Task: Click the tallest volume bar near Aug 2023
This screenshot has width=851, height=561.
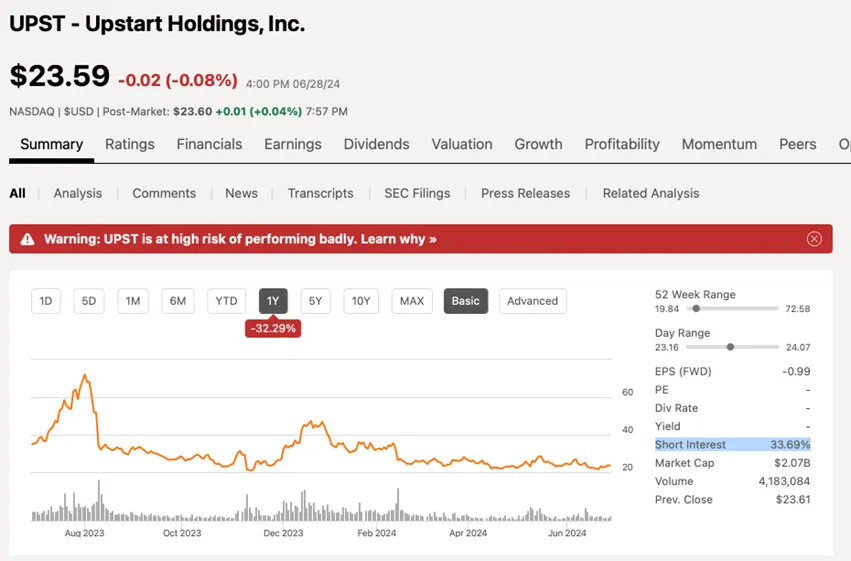Action: click(99, 500)
